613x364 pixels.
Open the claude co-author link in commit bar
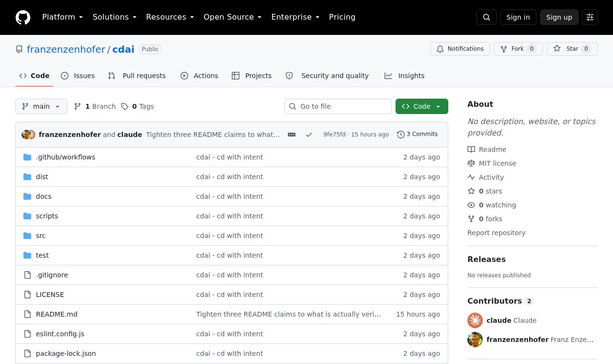coord(130,135)
